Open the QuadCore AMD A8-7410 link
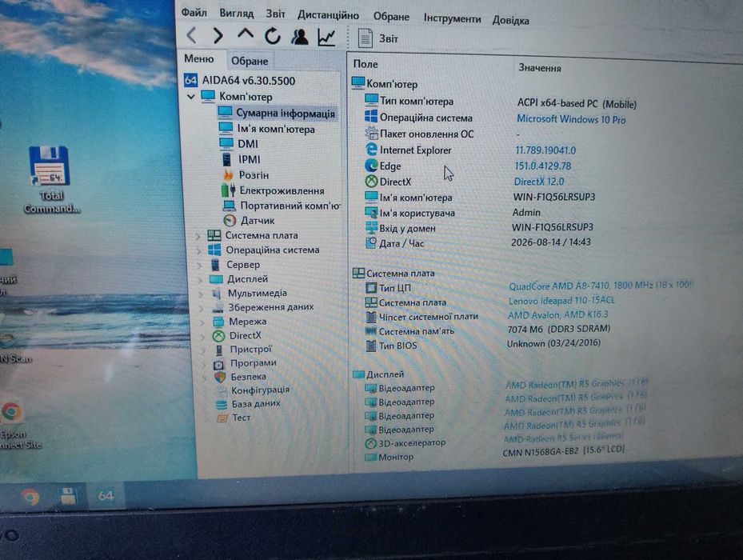743x560 pixels. coord(600,286)
